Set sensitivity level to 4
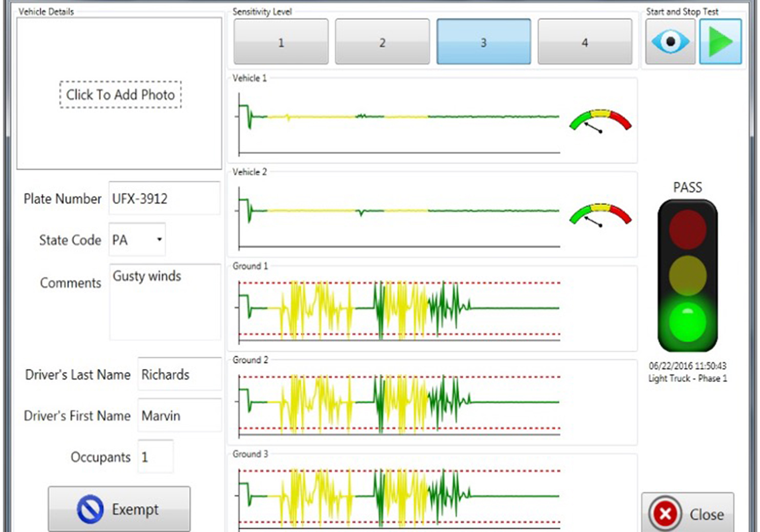Viewport: 760px width, 532px height. point(585,42)
